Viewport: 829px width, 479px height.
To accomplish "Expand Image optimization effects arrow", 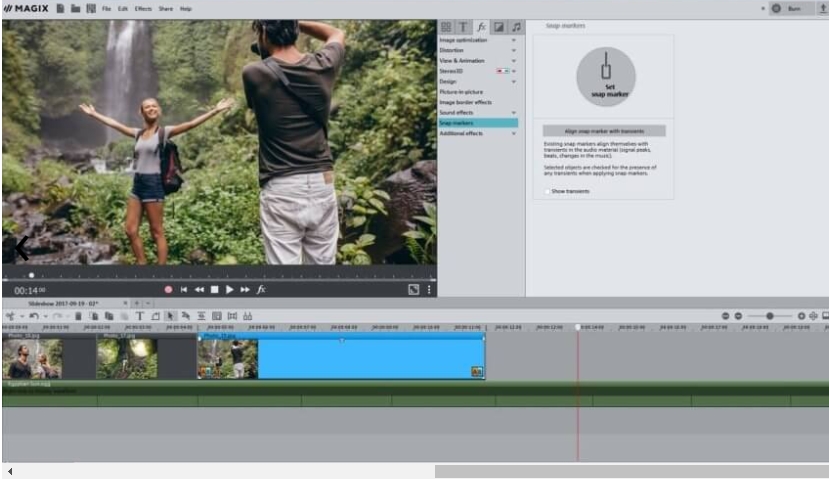I will pyautogui.click(x=513, y=40).
